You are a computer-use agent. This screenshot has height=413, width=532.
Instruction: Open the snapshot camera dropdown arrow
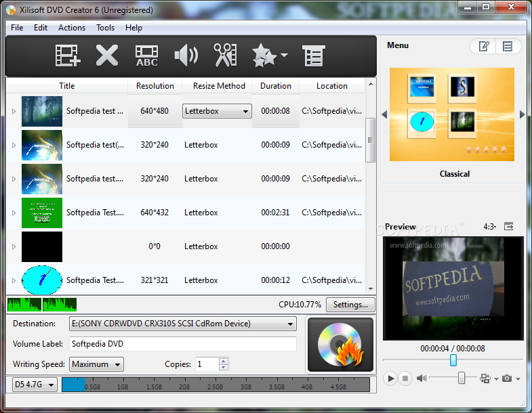(518, 379)
